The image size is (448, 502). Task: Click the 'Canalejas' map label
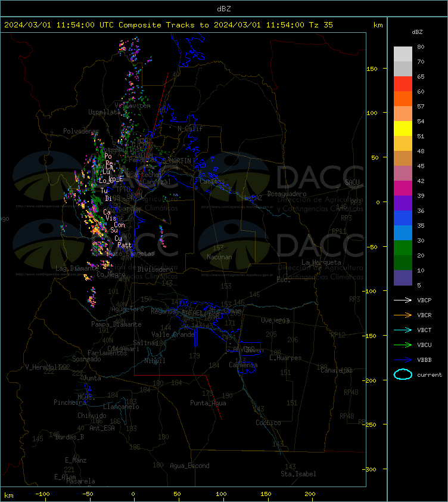click(337, 370)
